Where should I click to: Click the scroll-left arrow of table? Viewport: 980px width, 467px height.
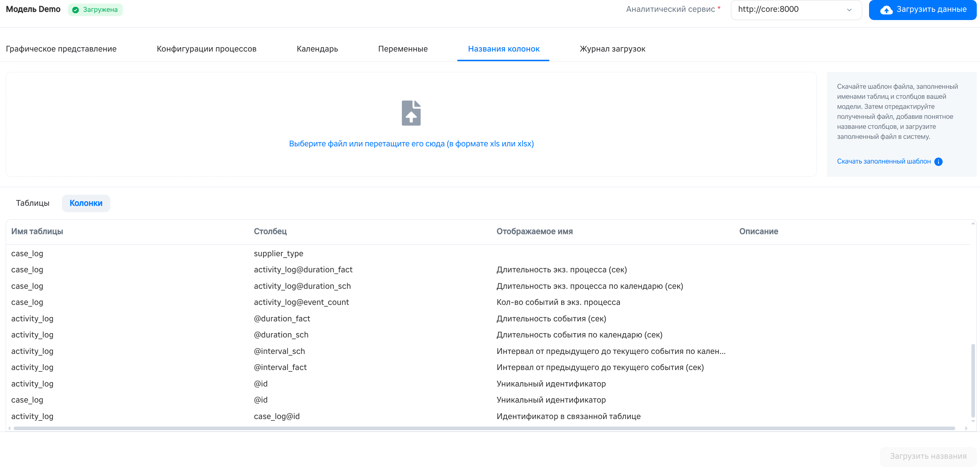pos(10,428)
